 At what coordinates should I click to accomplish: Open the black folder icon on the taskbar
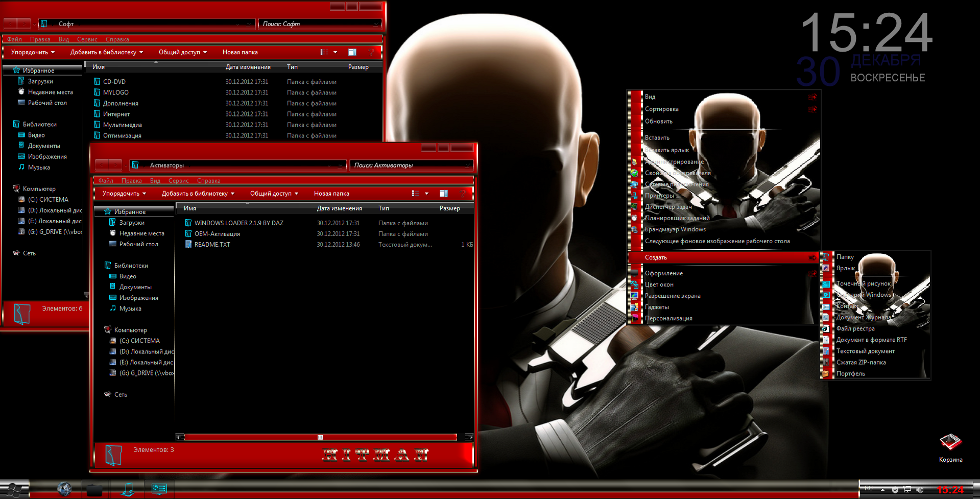(x=94, y=489)
